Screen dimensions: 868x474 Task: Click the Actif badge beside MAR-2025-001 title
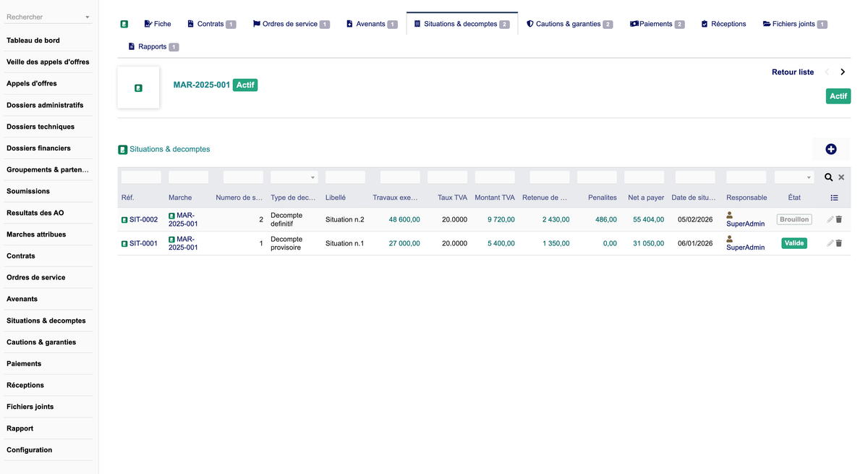pos(245,85)
